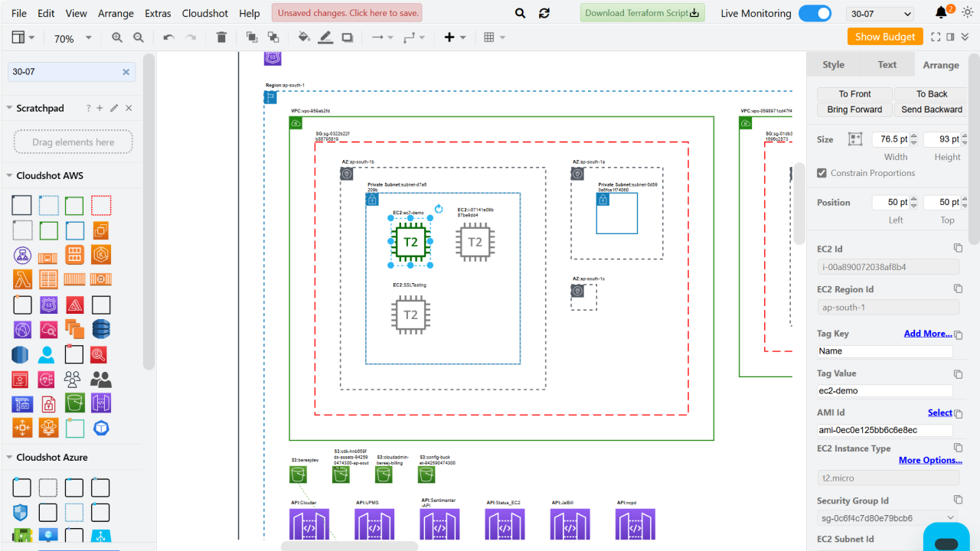Screen dimensions: 980x551
Task: Click the S3 bereejdev bucket icon
Action: (298, 474)
